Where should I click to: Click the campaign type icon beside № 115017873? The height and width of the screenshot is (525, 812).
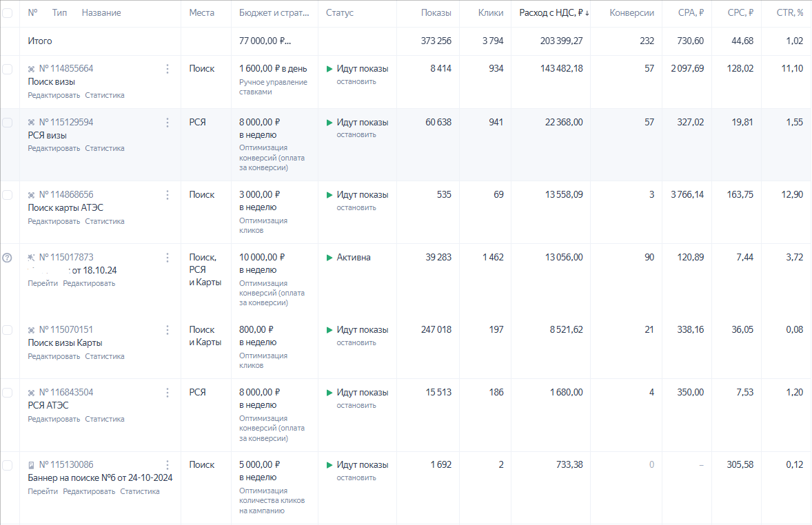point(32,258)
